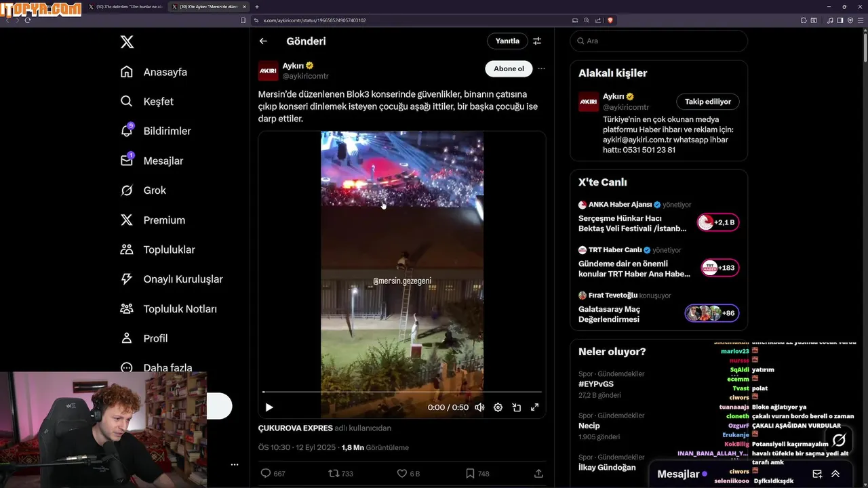Open a new browser tab
Viewport: 868px width, 488px height.
257,7
